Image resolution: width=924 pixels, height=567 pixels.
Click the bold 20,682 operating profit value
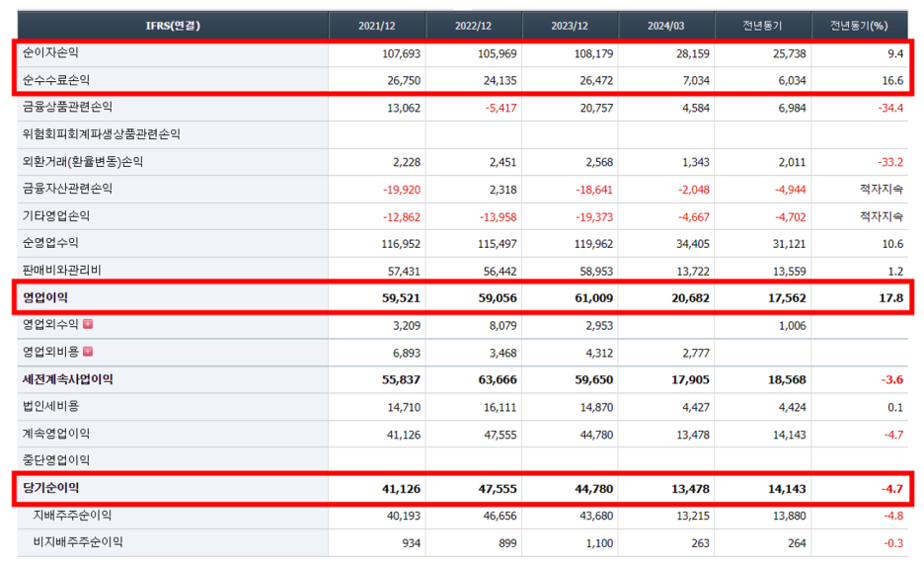click(691, 298)
